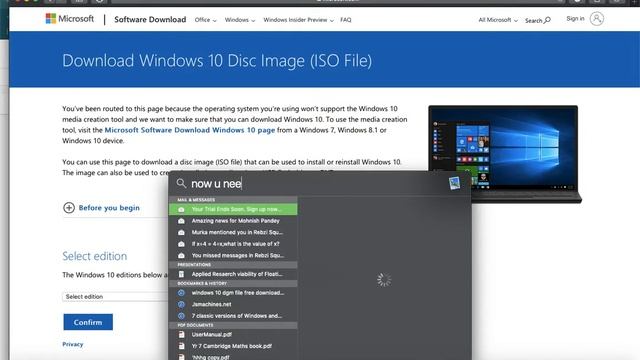640x360 pixels.
Task: Open the Software Download home link
Action: (150, 20)
